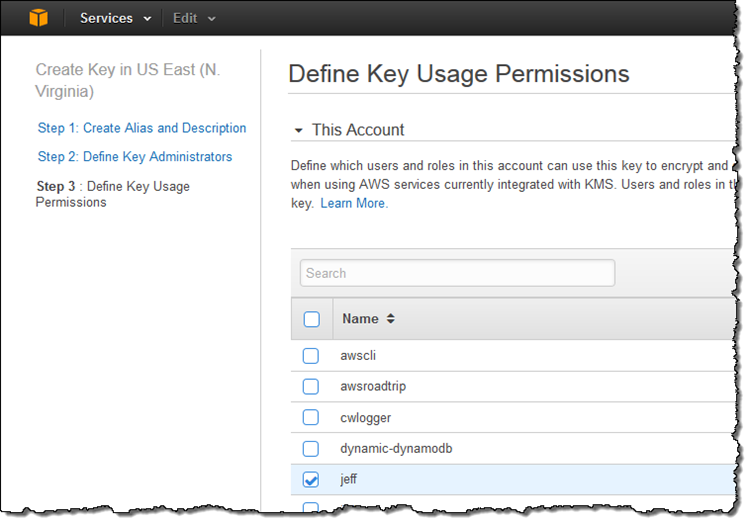Go to Step 1: Create Alias and Description
The image size is (750, 523).
(142, 128)
